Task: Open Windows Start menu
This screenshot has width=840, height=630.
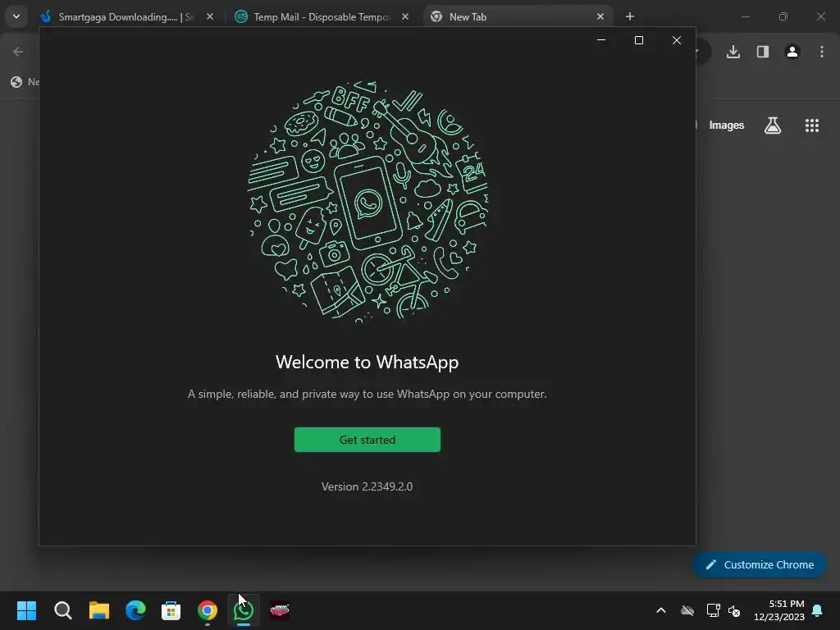Action: [26, 610]
